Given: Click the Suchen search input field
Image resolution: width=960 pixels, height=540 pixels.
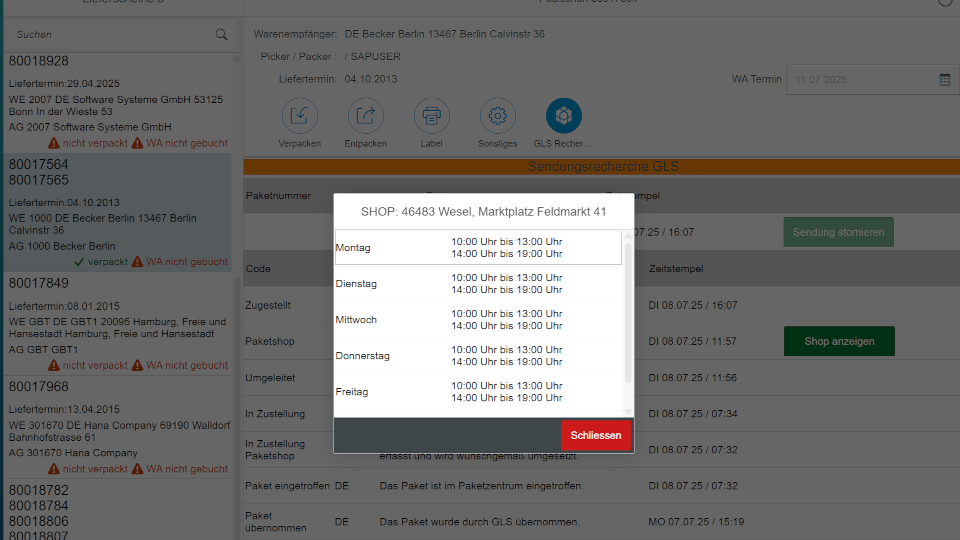Looking at the screenshot, I should coord(110,35).
